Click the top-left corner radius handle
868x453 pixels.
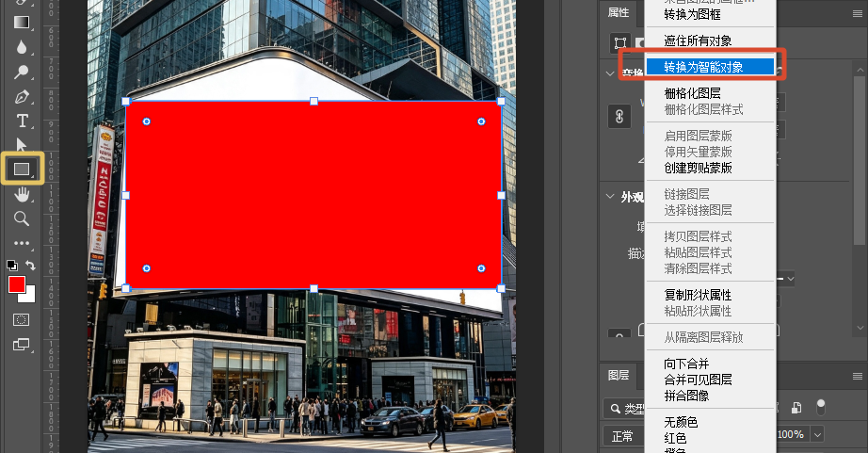[x=147, y=121]
